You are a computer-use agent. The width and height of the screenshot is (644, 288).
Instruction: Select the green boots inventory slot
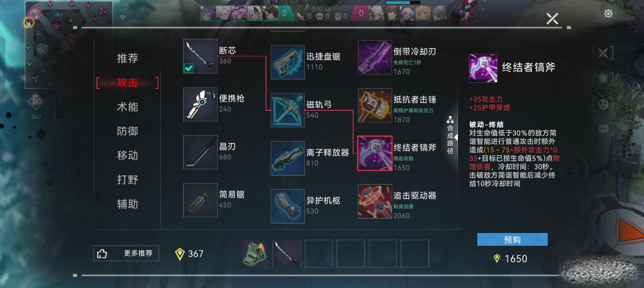[x=255, y=253]
